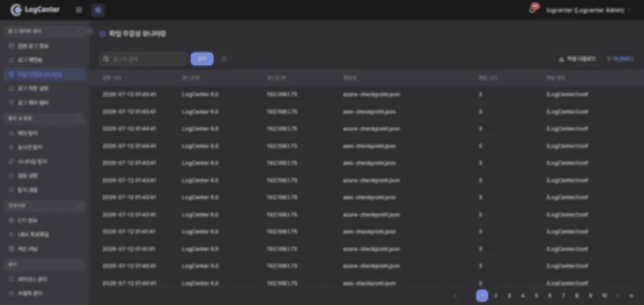Image resolution: width=644 pixels, height=305 pixels.
Task: Go to page 5 in pagination
Action: point(536,295)
